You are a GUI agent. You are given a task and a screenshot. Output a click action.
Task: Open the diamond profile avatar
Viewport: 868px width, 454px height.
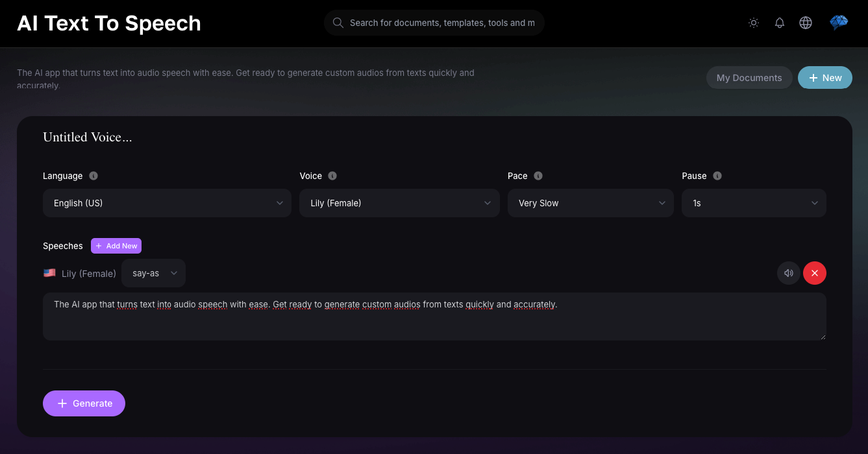(x=839, y=23)
